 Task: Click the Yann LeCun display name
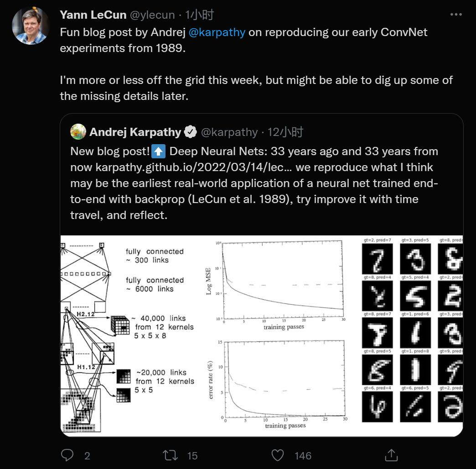pyautogui.click(x=93, y=15)
